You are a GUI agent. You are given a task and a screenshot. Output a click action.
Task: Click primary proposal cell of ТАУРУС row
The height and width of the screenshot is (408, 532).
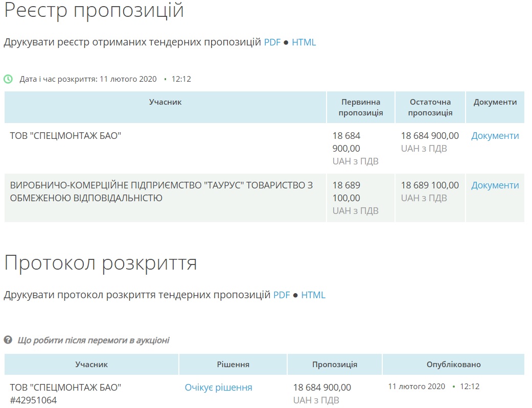click(x=361, y=198)
